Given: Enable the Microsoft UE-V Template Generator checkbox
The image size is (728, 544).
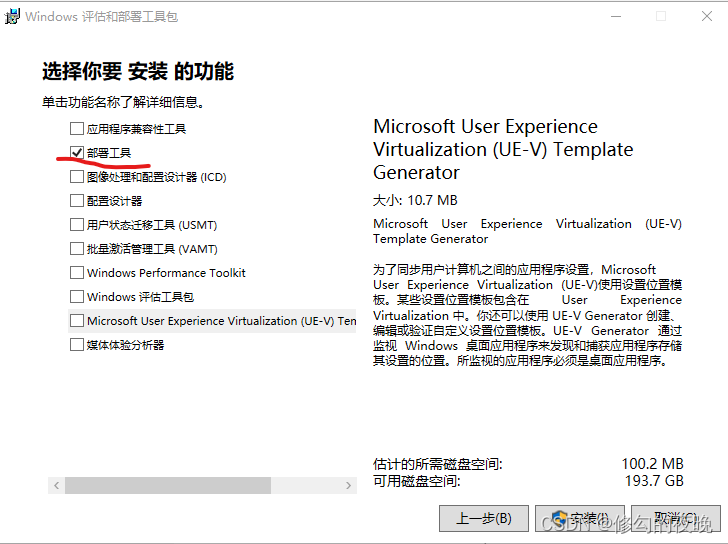Looking at the screenshot, I should (x=77, y=321).
